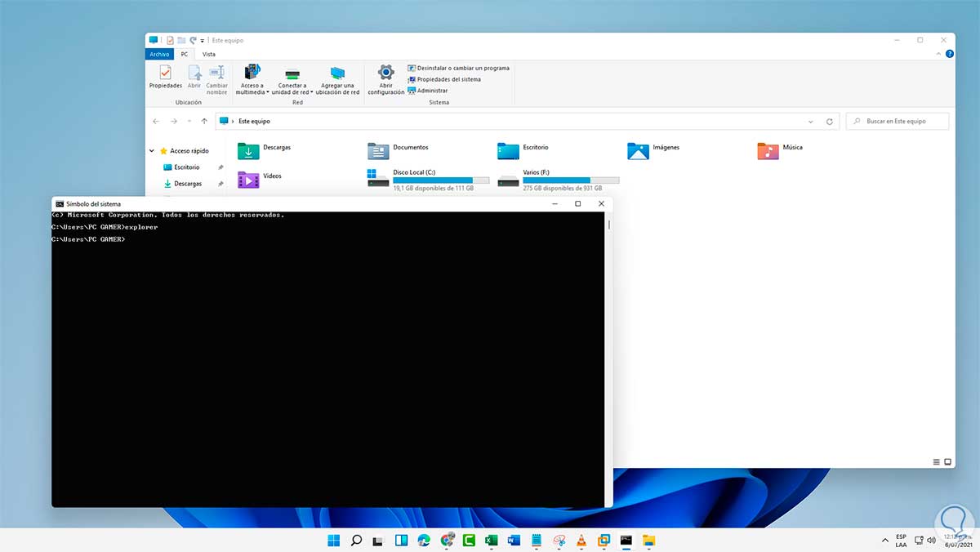Click the properties icon in quick access toolbar

170,40
